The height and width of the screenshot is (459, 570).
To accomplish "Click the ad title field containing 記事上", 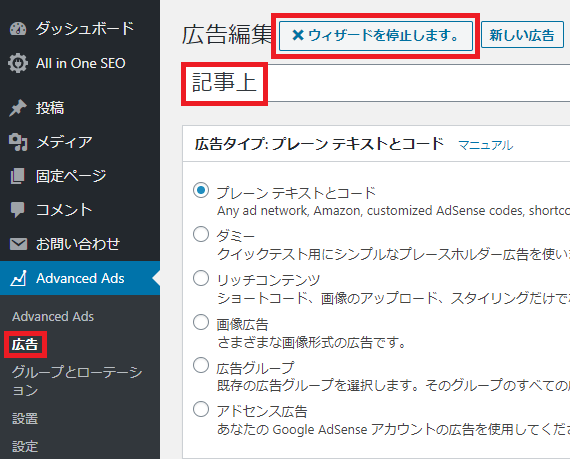I will 376,83.
